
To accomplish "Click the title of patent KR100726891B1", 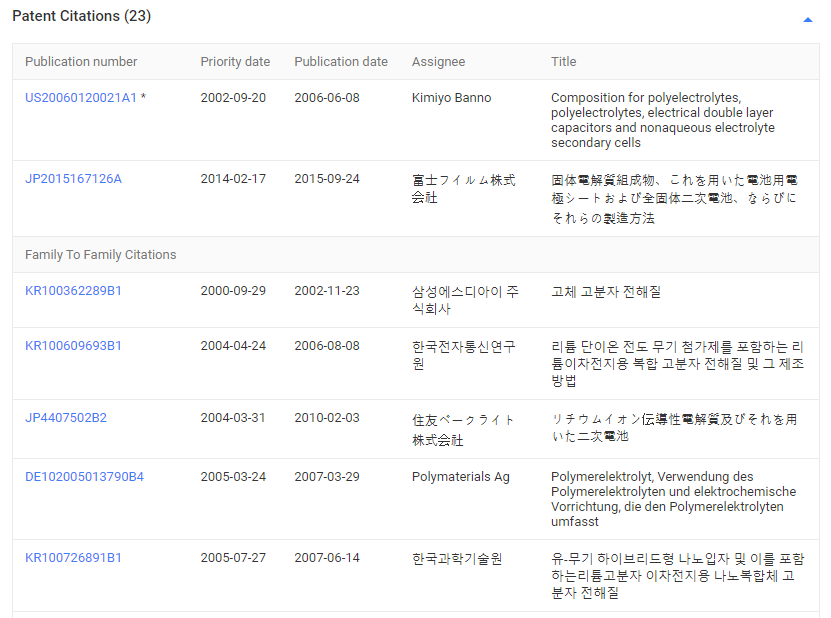I will tap(677, 576).
